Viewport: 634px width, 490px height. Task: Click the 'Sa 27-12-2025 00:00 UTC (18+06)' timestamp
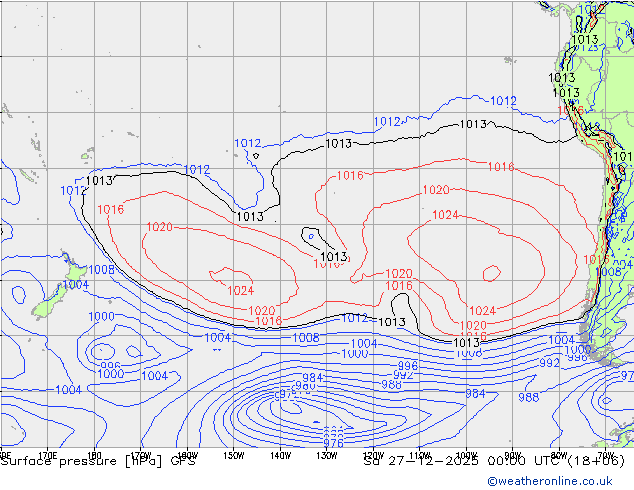494,461
